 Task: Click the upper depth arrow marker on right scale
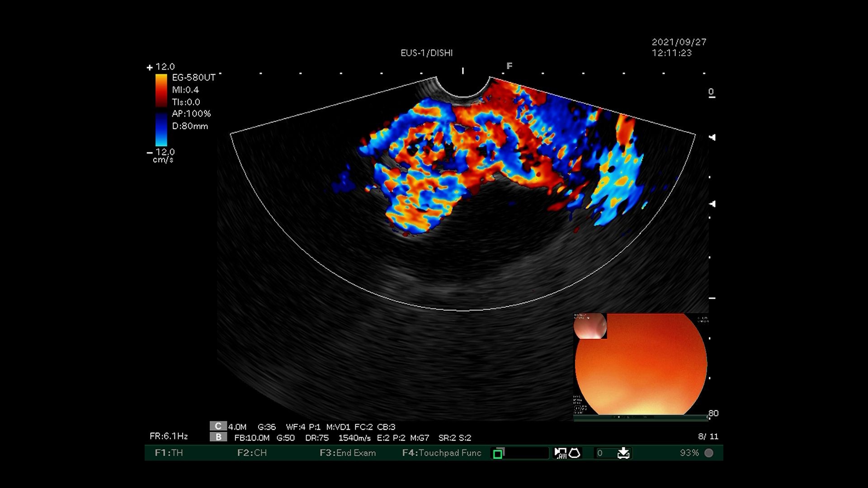[712, 137]
